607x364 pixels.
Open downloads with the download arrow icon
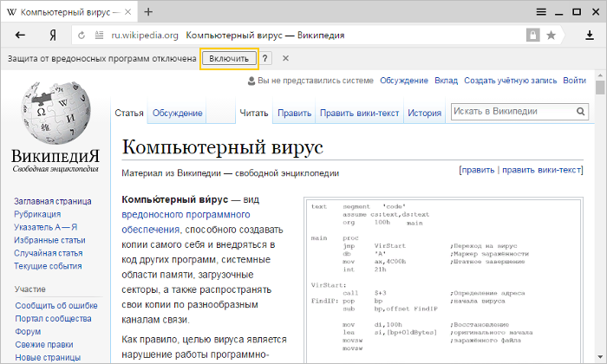coord(589,36)
